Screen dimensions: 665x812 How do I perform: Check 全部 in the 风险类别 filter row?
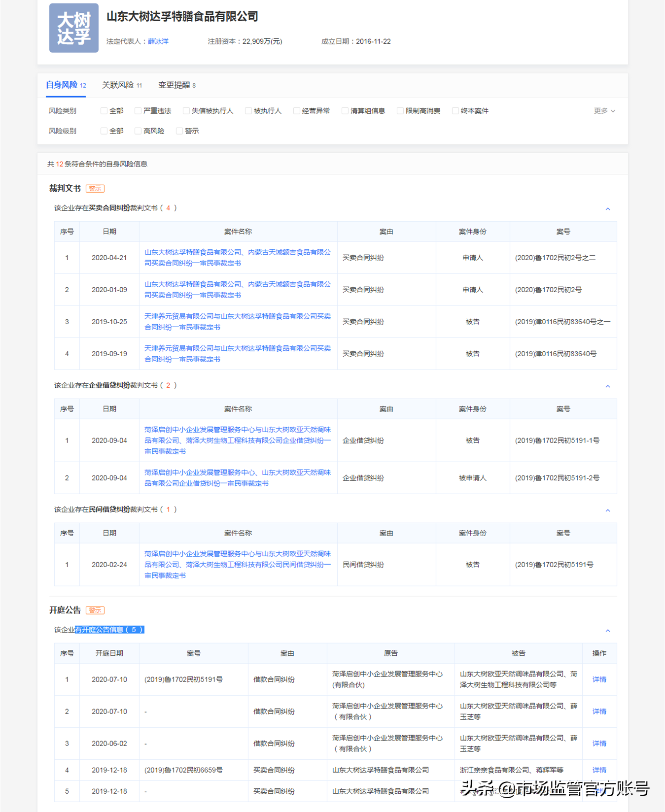[x=104, y=111]
